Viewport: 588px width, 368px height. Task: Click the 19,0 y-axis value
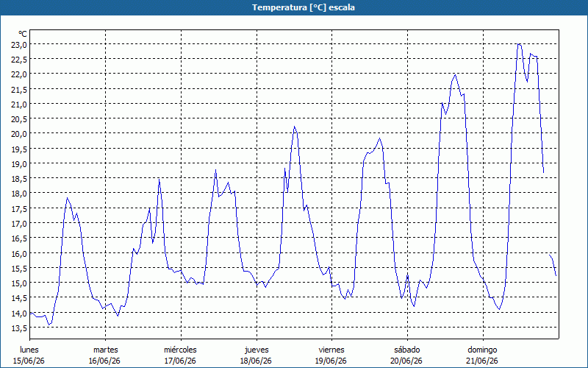click(19, 163)
